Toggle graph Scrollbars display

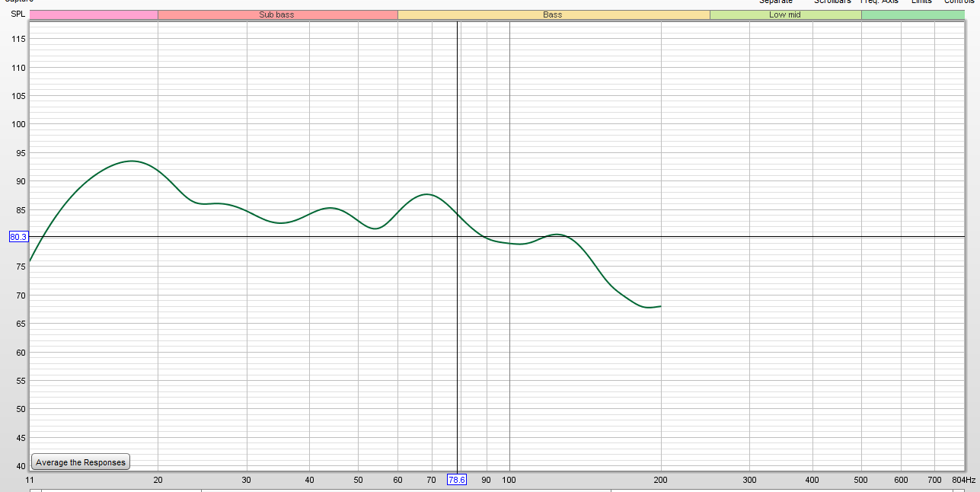click(x=832, y=2)
